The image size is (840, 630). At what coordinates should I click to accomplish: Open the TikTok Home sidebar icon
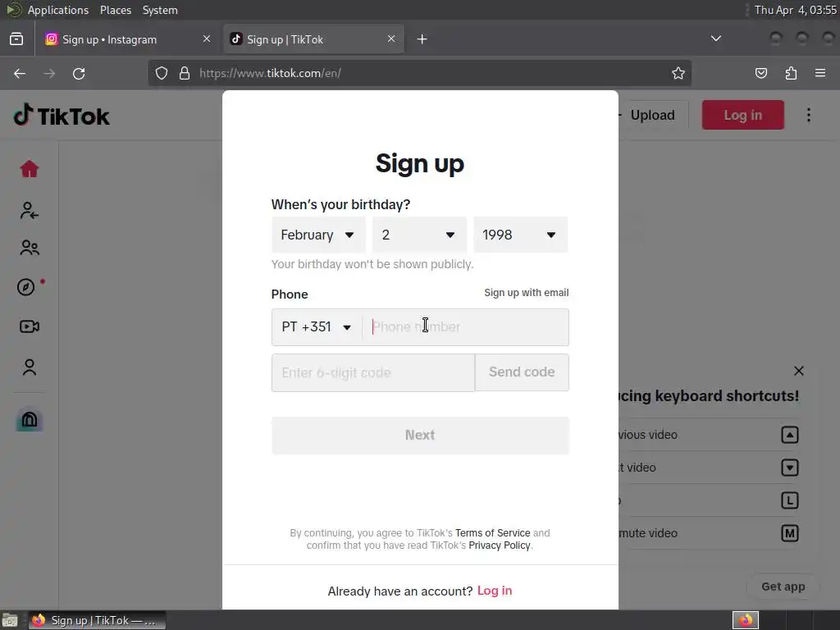click(30, 169)
